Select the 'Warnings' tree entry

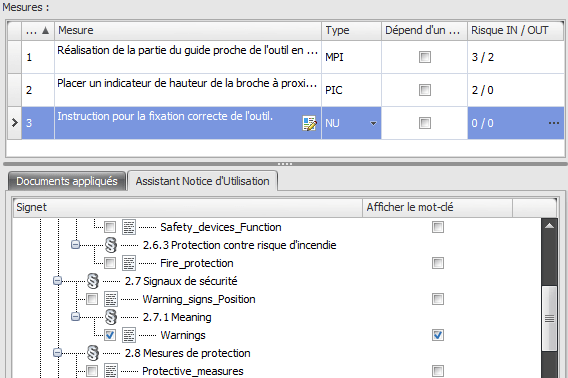[x=183, y=335]
